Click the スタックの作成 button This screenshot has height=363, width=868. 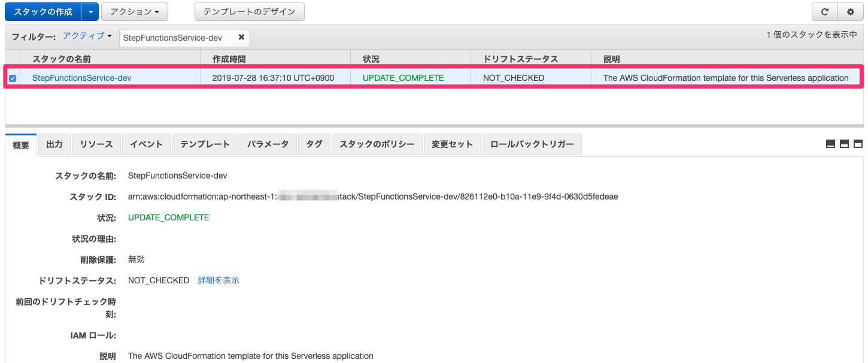pyautogui.click(x=43, y=12)
